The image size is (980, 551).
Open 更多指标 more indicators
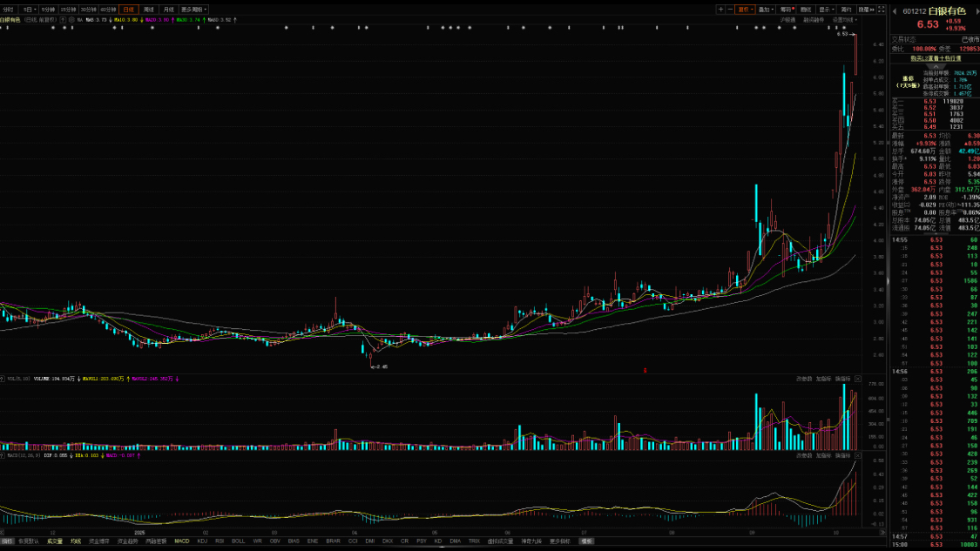pos(560,541)
